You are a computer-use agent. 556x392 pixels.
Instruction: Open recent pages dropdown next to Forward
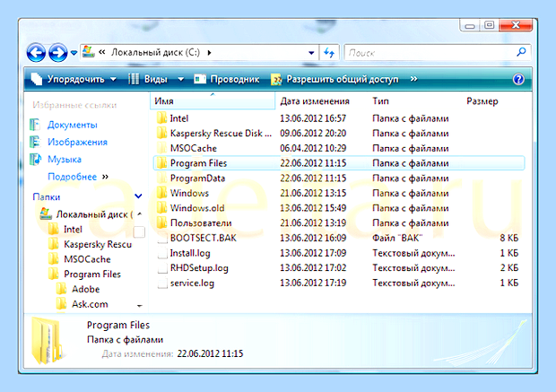[x=74, y=53]
